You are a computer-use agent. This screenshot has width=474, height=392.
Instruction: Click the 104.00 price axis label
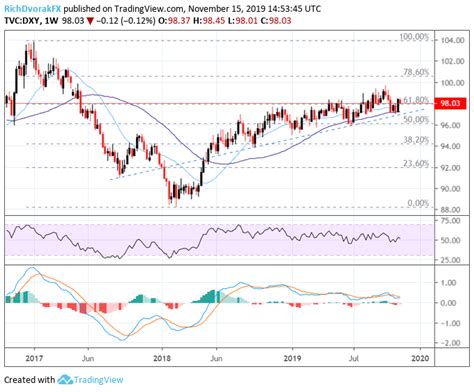[x=452, y=40]
